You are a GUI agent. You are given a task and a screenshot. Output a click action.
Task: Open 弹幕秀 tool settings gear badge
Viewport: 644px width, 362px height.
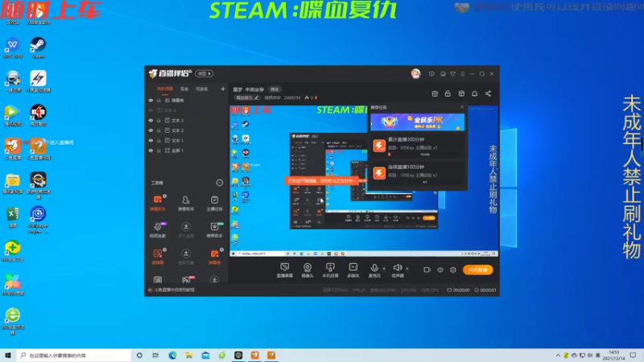click(x=222, y=249)
